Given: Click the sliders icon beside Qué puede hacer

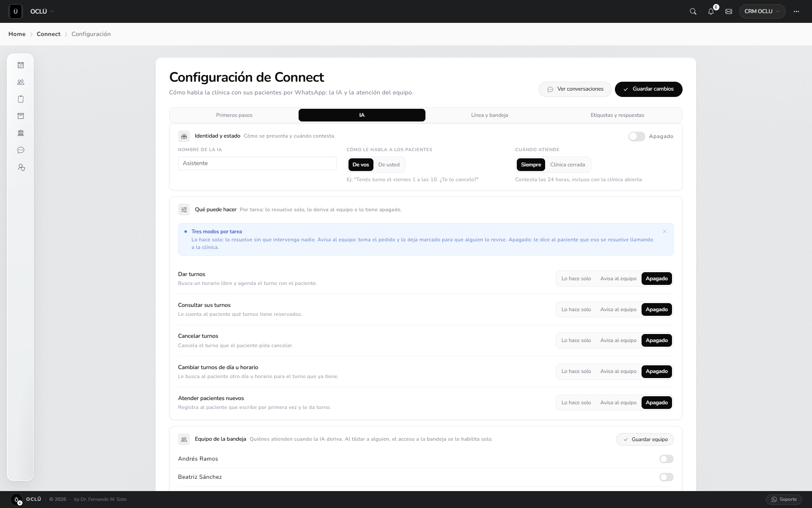Looking at the screenshot, I should point(184,210).
